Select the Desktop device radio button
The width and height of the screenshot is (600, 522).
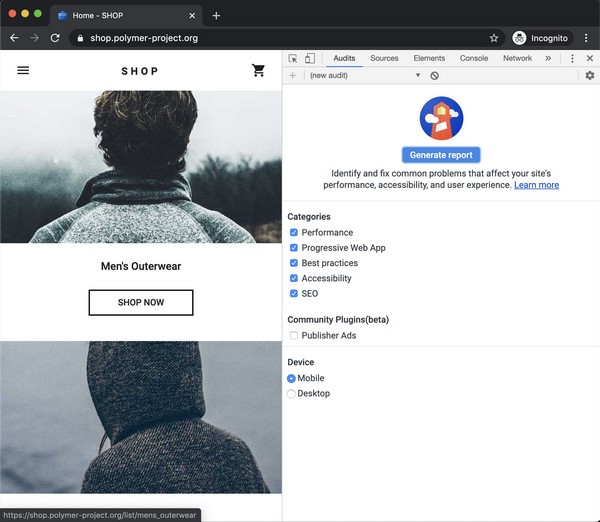pyautogui.click(x=292, y=394)
